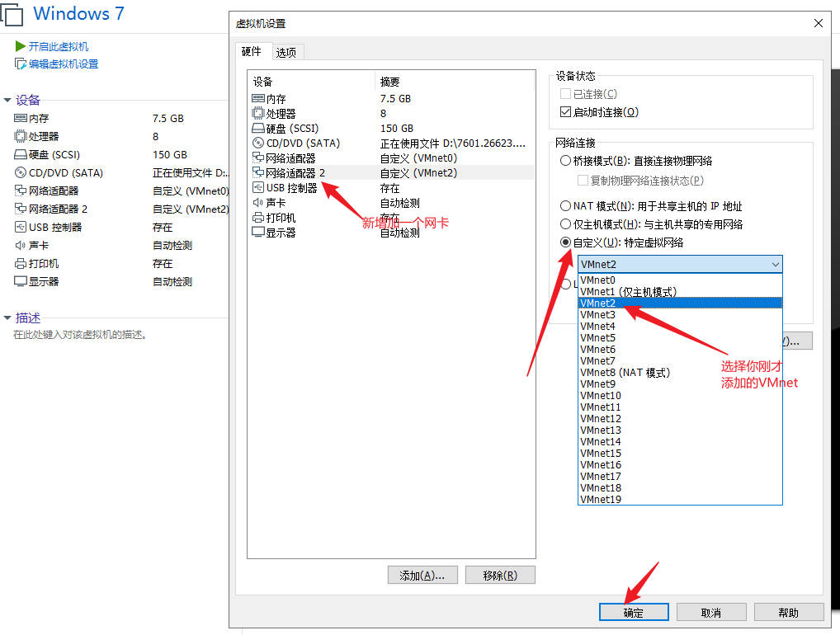Select 自定义(U) 特定虚拟网络 radio button
Viewport: 840px width, 635px height.
[x=565, y=242]
